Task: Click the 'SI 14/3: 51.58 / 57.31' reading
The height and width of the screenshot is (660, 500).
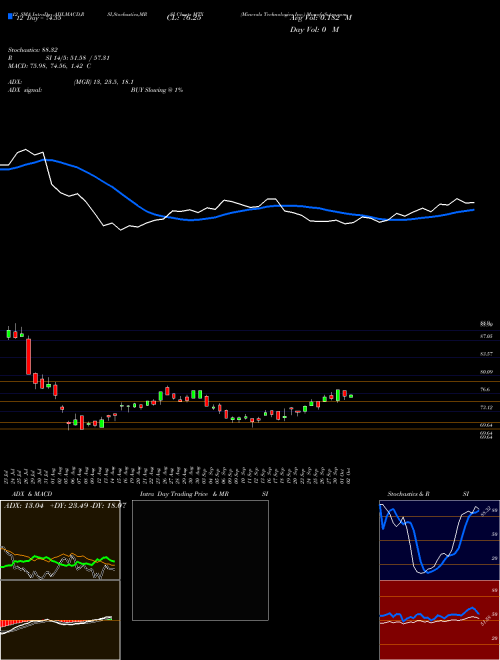Action: click(x=78, y=58)
